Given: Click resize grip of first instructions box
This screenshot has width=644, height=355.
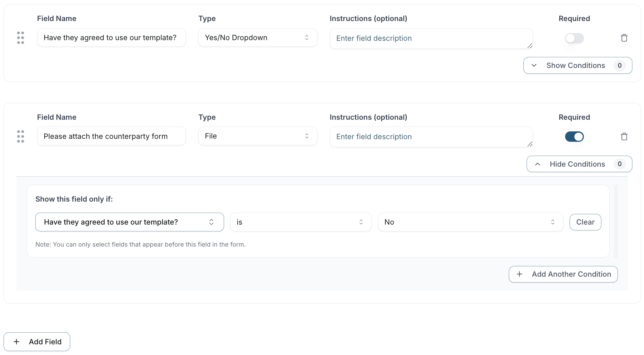Looking at the screenshot, I should [530, 46].
